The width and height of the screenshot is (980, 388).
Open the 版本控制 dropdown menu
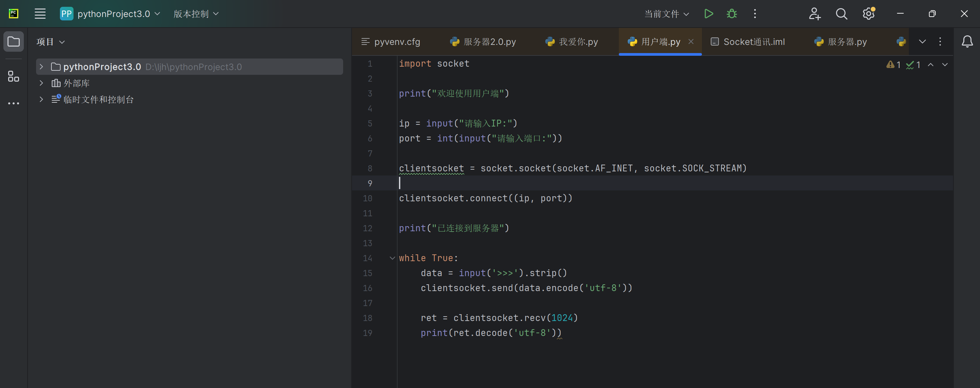[196, 14]
